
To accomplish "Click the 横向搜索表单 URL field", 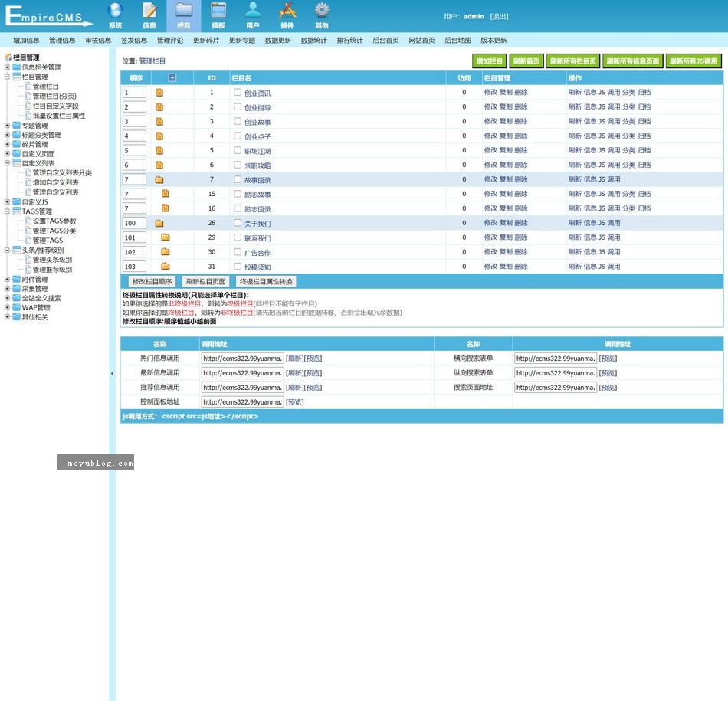I will [556, 359].
